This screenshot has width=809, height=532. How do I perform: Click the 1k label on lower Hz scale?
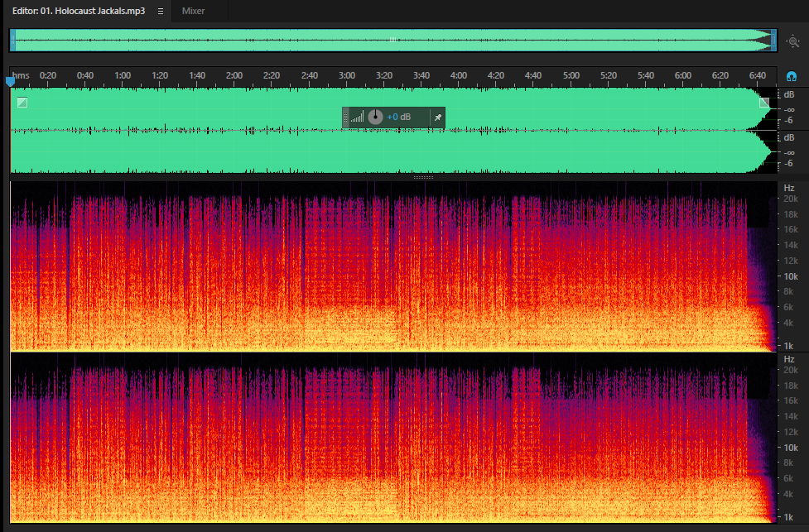788,516
